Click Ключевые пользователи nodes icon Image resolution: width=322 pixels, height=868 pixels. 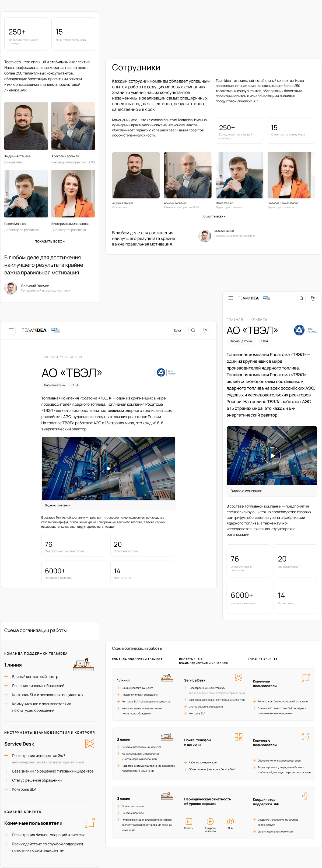tap(306, 737)
